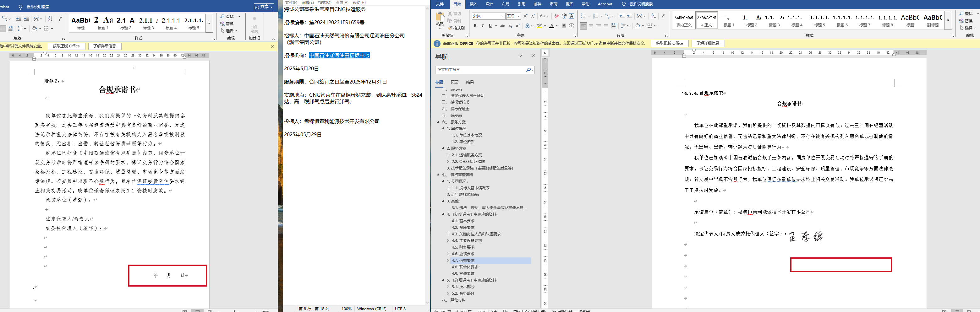Apply 标题 1 style in right Word window
The image size is (980, 312).
click(729, 20)
